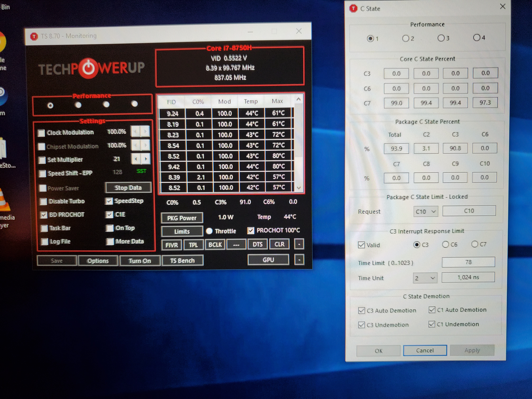This screenshot has height=399, width=532.
Task: Click the minus button next to GPU
Action: point(299,260)
